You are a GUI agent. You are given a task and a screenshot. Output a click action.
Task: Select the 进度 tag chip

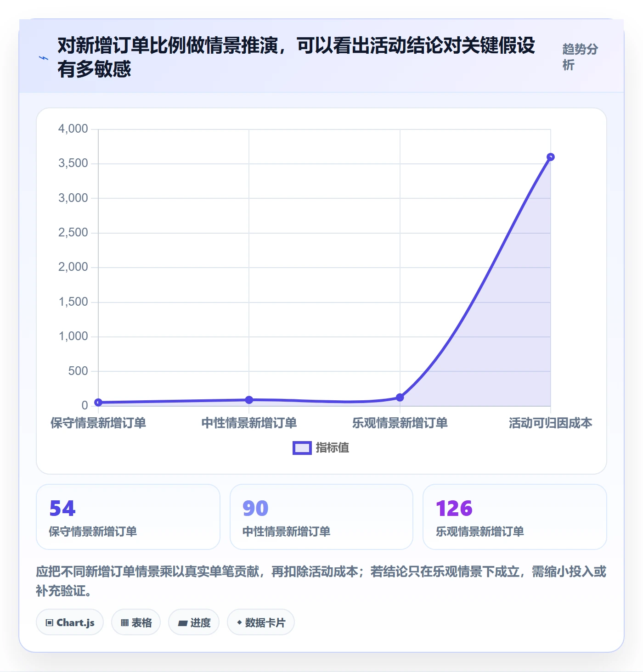(194, 622)
